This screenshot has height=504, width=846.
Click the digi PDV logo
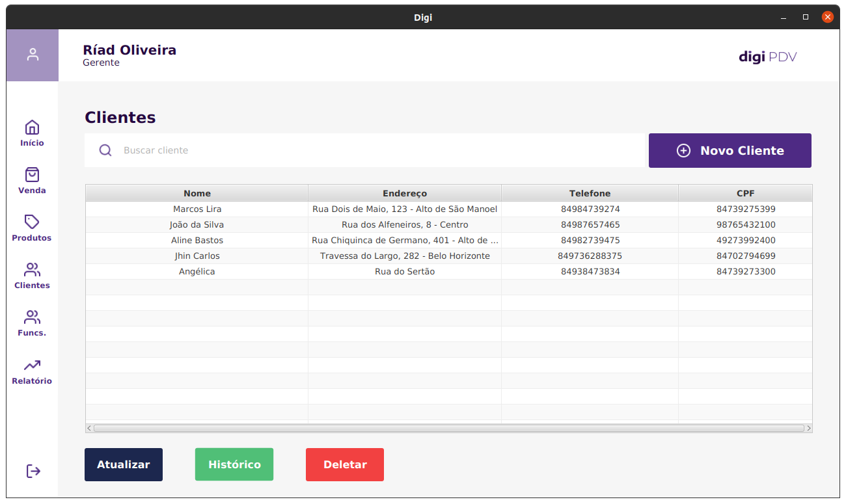coord(768,57)
